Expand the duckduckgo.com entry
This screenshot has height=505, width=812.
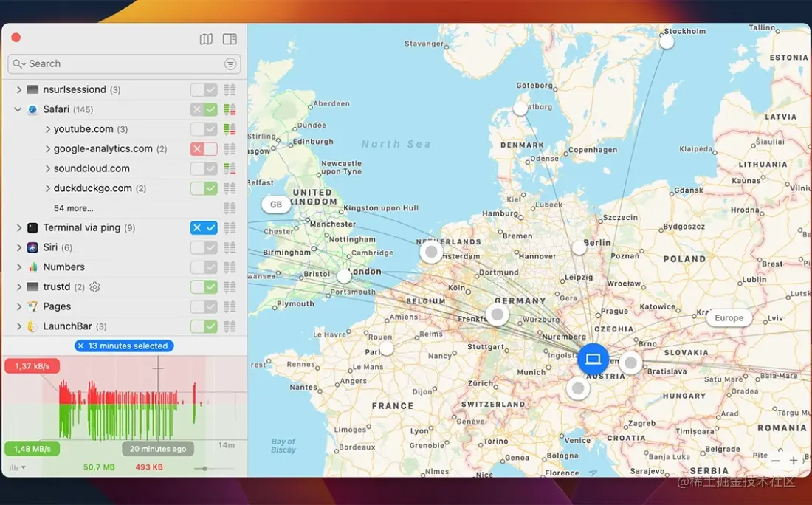point(47,188)
